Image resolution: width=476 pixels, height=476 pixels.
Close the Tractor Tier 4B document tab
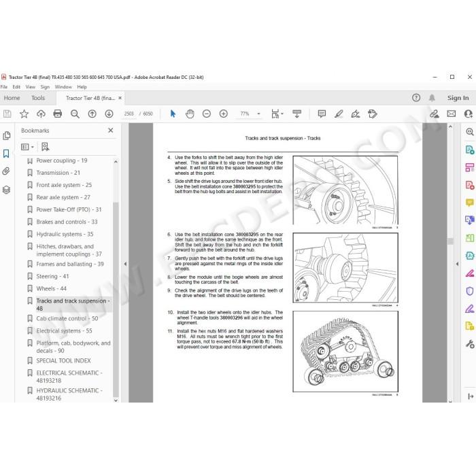(120, 98)
